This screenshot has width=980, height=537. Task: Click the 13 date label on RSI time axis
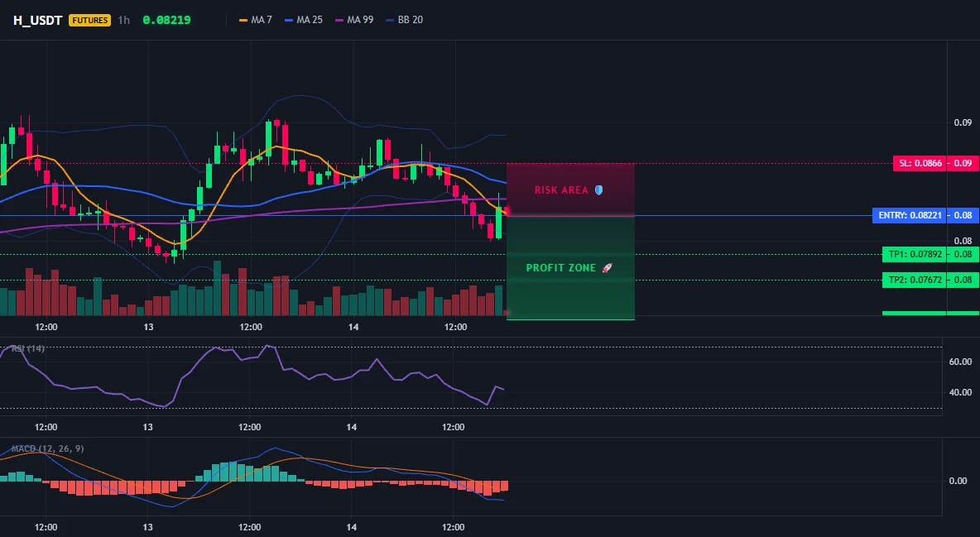point(147,427)
